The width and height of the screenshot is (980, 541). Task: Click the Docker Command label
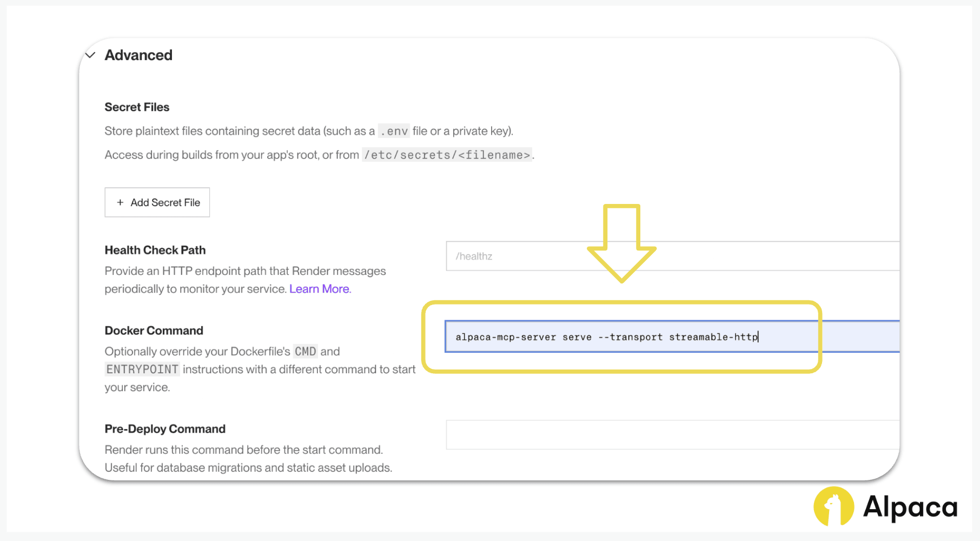pos(154,331)
